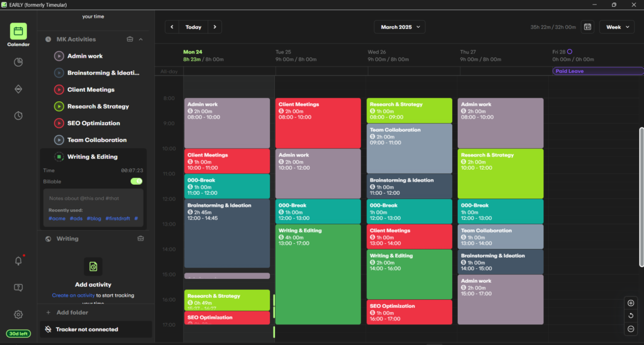Click the Add activity document icon
644x345 pixels.
pos(93,266)
